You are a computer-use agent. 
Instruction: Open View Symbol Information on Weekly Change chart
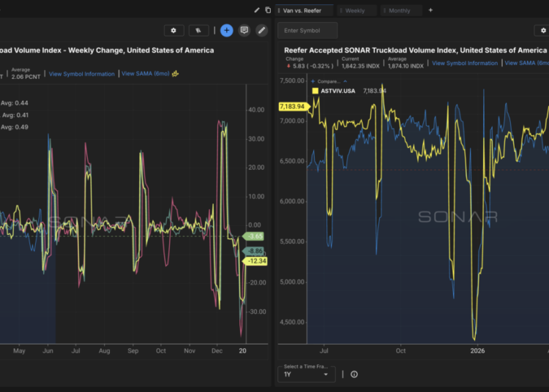coord(81,74)
